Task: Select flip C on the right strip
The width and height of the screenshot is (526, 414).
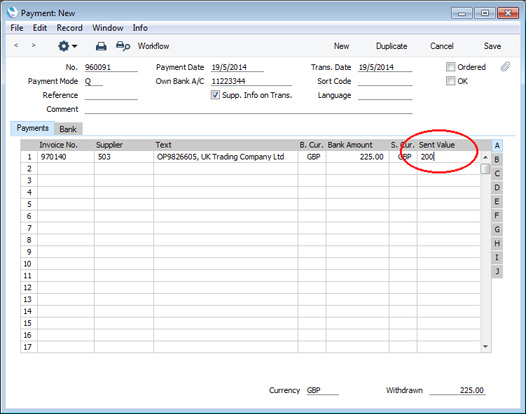Action: pos(497,174)
